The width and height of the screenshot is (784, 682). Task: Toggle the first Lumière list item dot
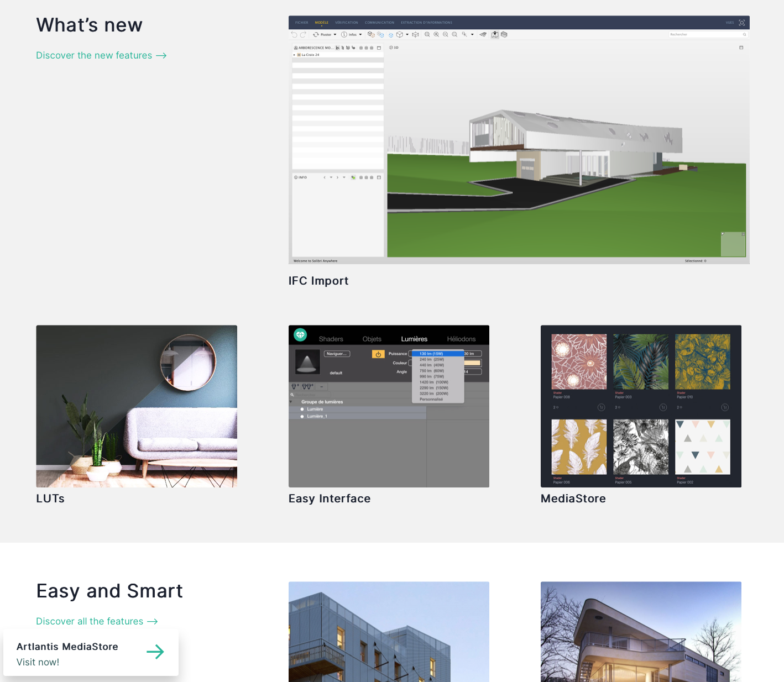tap(302, 409)
